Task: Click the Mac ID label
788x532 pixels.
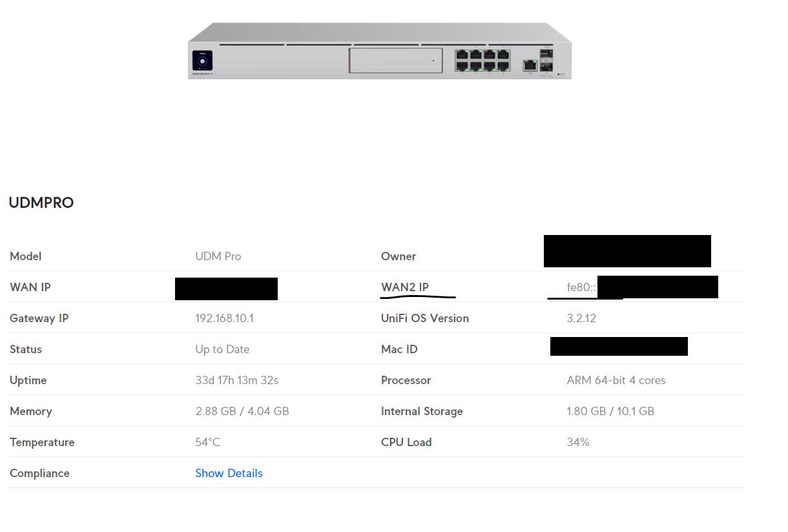Action: tap(399, 349)
